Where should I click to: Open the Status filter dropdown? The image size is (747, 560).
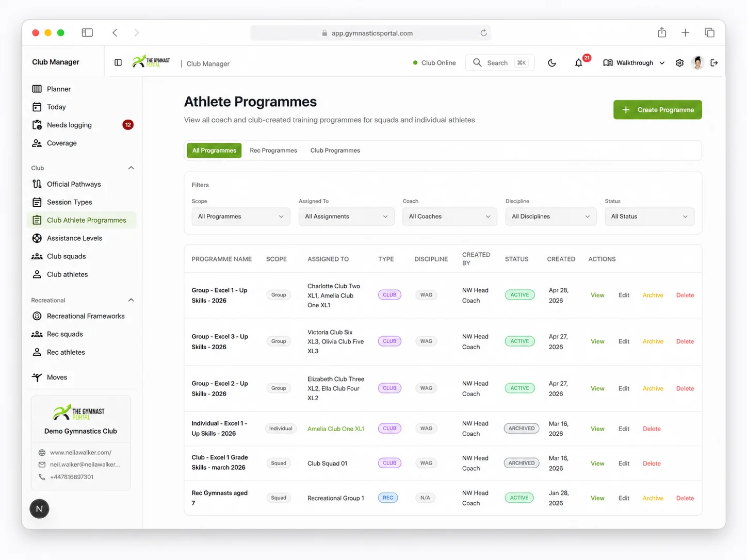[x=649, y=217]
